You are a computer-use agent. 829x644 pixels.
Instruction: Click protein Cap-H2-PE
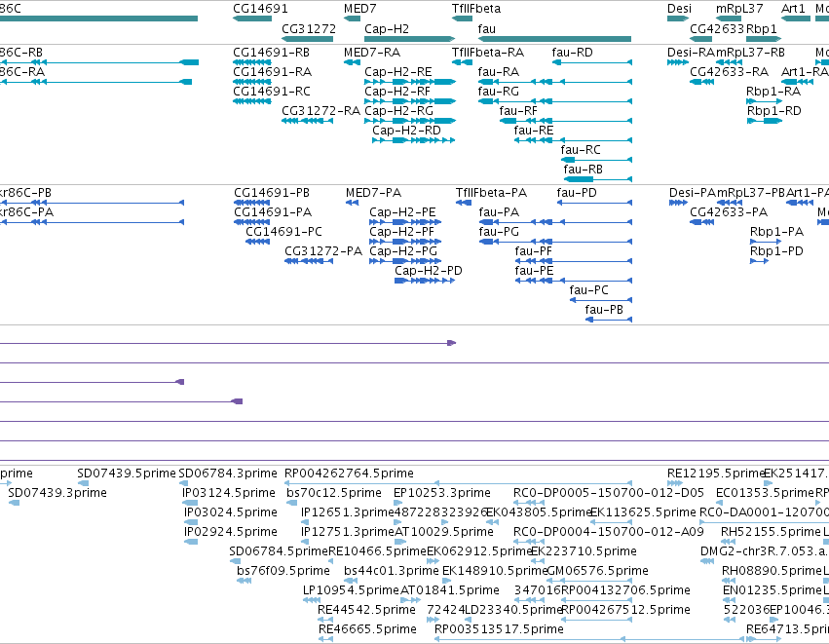pos(402,212)
